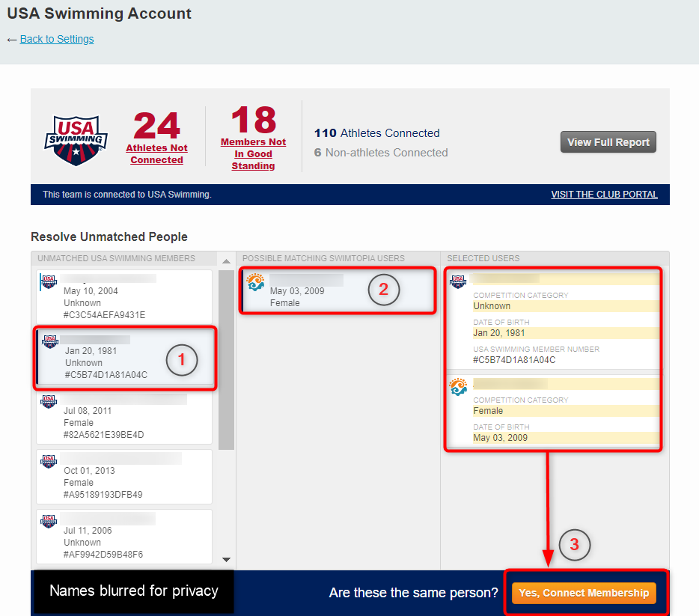Select matching SwimTopia user born May 03, 2009
The image size is (699, 616).
(337, 290)
